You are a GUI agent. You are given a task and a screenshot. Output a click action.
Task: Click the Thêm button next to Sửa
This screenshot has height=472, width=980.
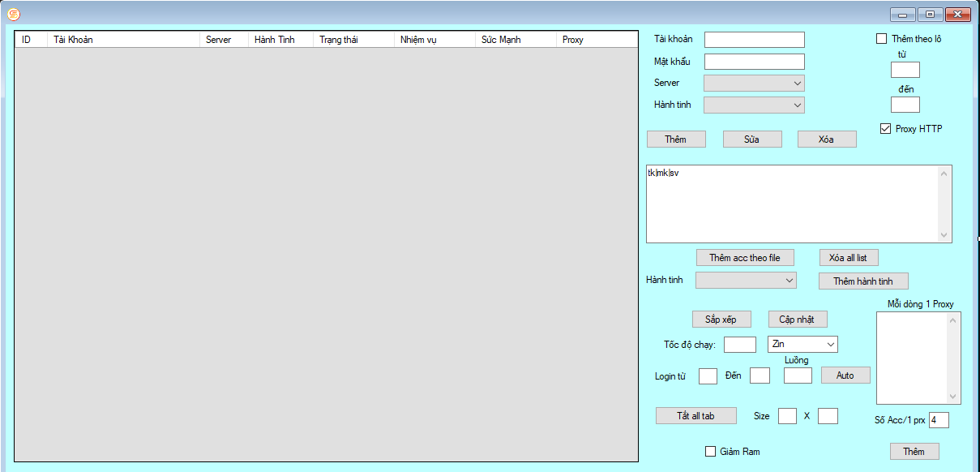point(676,139)
